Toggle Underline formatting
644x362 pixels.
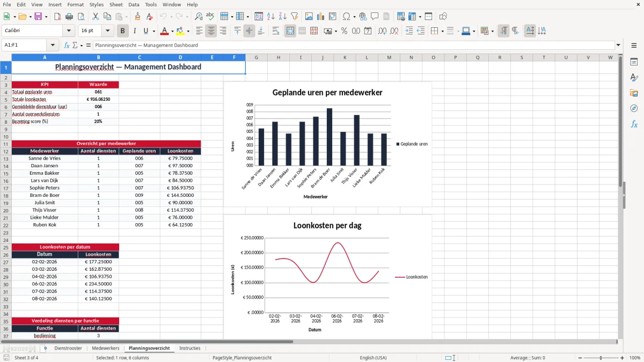click(145, 31)
